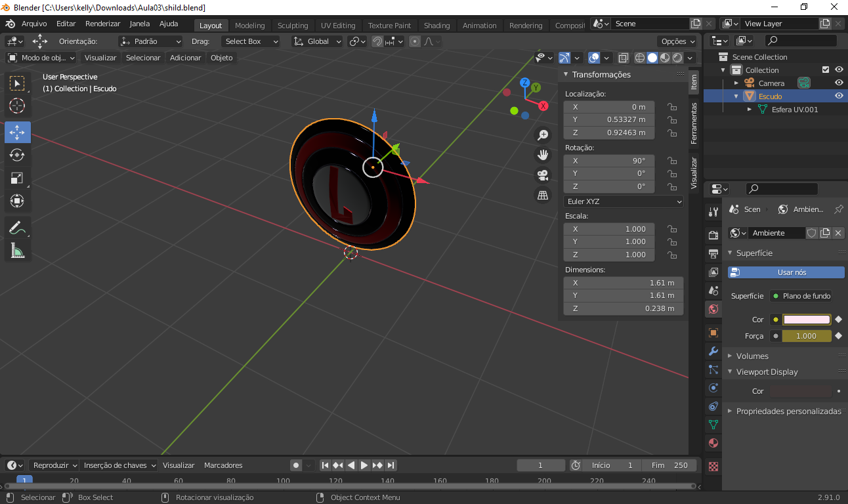The image size is (848, 504).
Task: Click the pan view hand icon
Action: pyautogui.click(x=543, y=155)
